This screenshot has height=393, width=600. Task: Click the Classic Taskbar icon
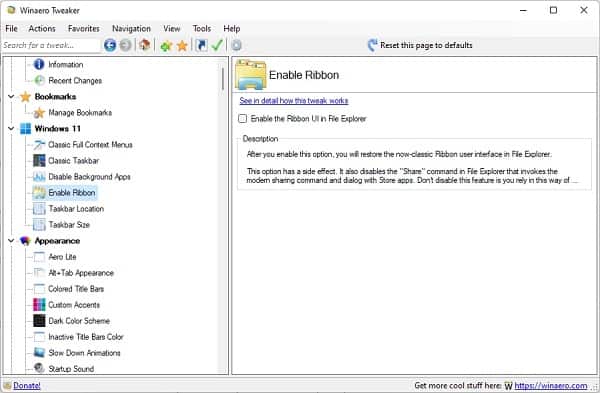coord(39,161)
